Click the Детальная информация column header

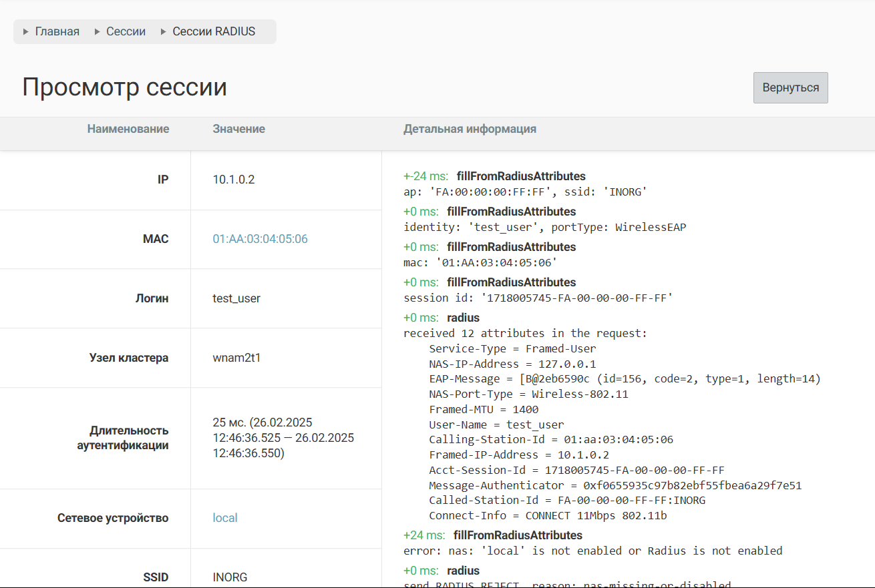[470, 129]
